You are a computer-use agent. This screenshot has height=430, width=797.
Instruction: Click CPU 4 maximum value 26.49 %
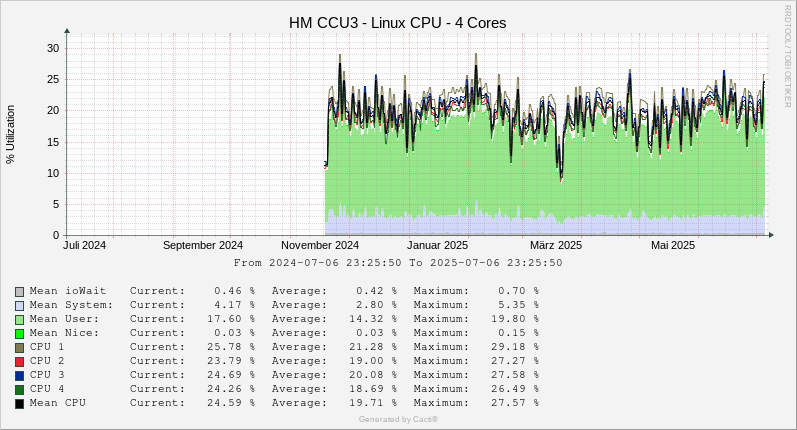515,389
